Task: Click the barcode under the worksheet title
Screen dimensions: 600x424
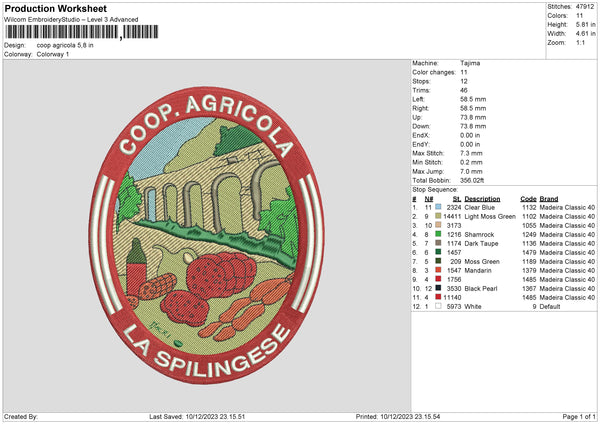Action: click(81, 32)
